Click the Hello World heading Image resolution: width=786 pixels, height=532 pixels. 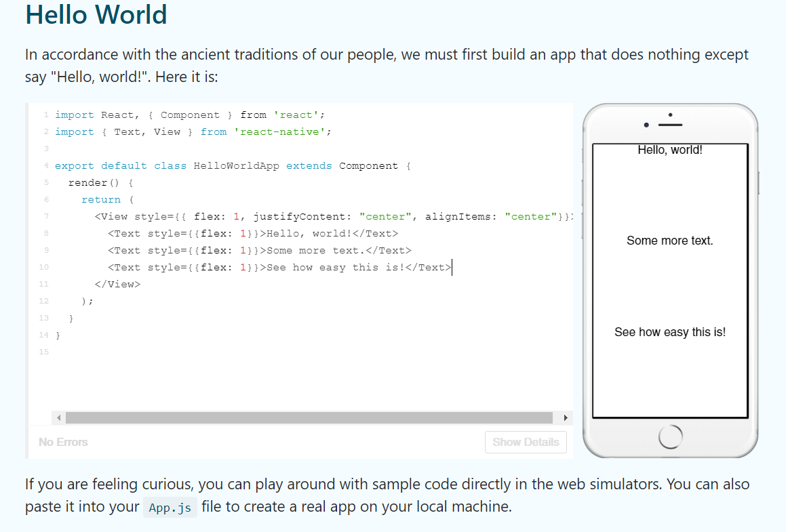click(96, 15)
